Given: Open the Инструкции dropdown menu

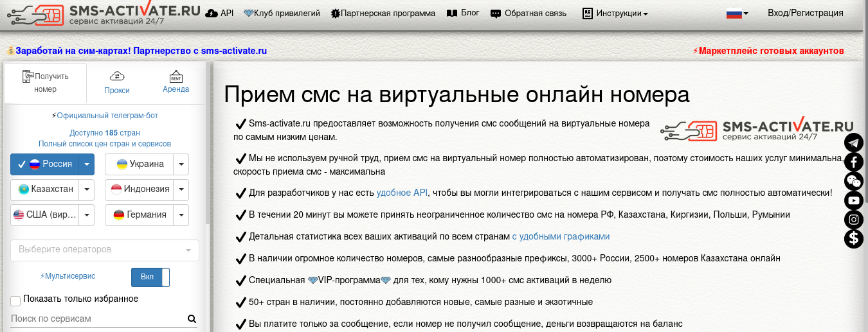Looking at the screenshot, I should coord(615,13).
